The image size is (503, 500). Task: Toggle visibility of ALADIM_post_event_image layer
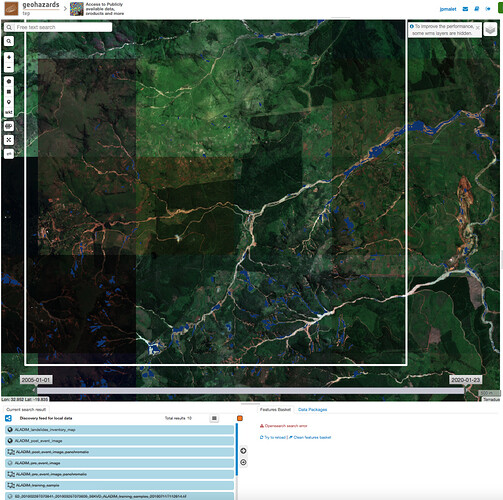(x=10, y=441)
